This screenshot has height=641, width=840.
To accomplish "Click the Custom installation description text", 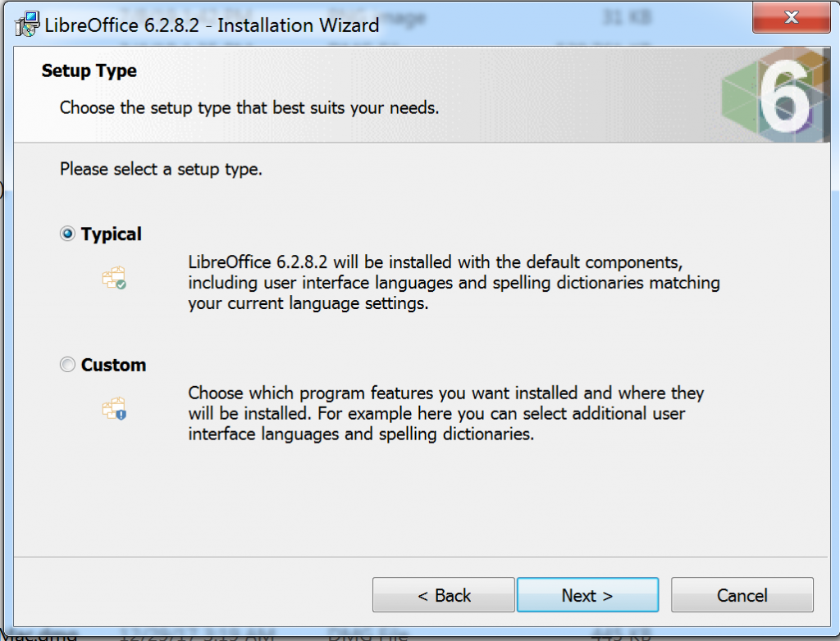I will pyautogui.click(x=445, y=413).
